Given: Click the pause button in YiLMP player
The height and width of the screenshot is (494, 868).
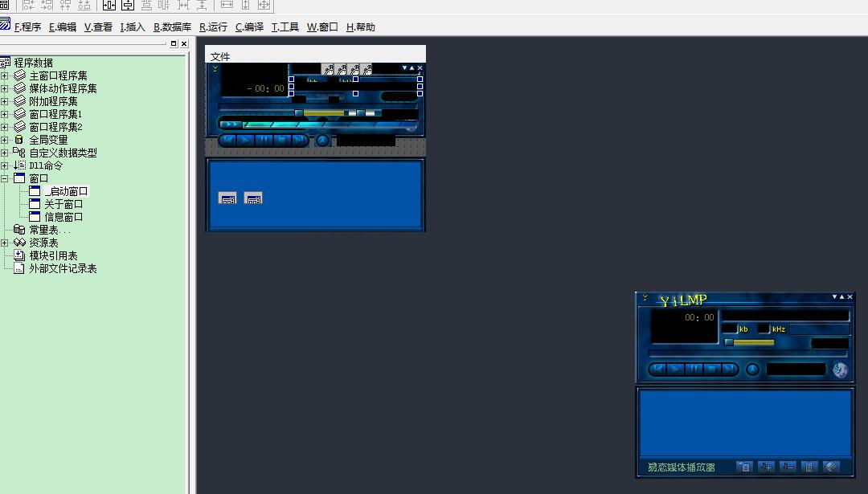Looking at the screenshot, I should point(694,369).
